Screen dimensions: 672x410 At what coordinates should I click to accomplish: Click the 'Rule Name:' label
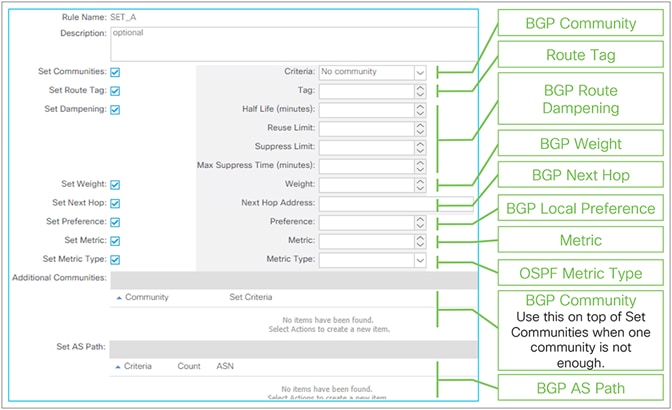pos(84,18)
